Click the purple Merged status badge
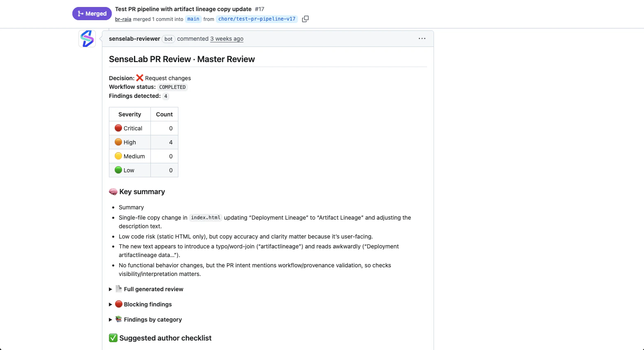The height and width of the screenshot is (350, 644). [92, 14]
